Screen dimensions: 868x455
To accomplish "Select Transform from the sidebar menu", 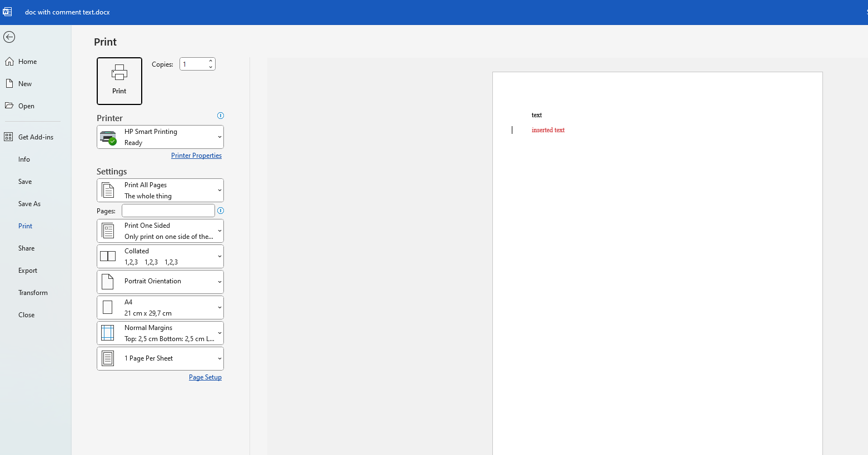I will coord(33,292).
